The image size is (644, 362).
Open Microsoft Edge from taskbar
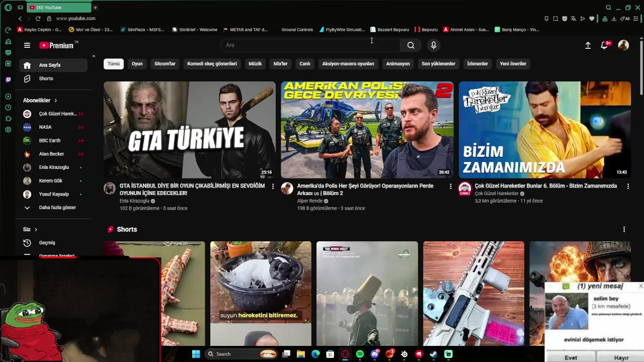tap(315, 354)
